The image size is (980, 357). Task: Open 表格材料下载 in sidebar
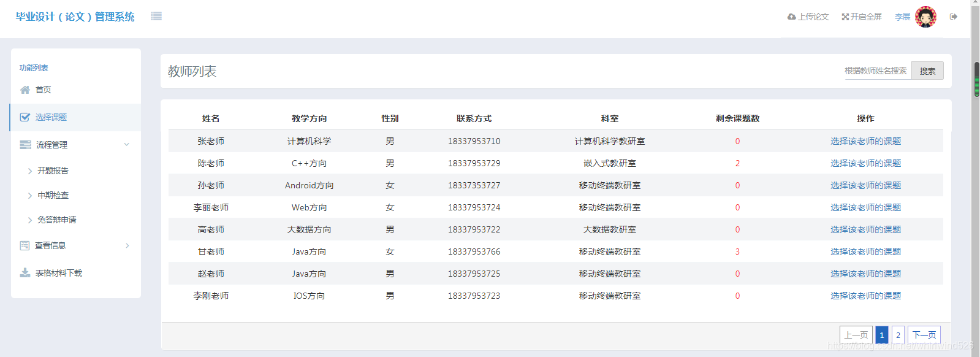(58, 273)
